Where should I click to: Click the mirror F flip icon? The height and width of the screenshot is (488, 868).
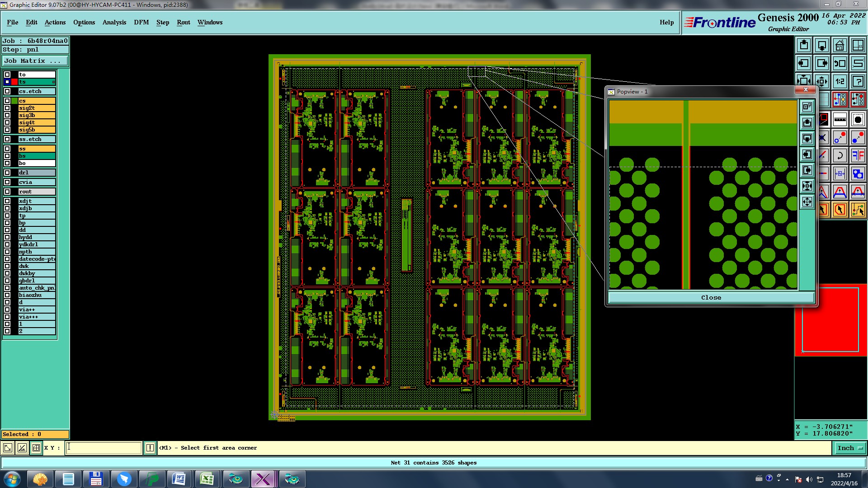coord(858,155)
